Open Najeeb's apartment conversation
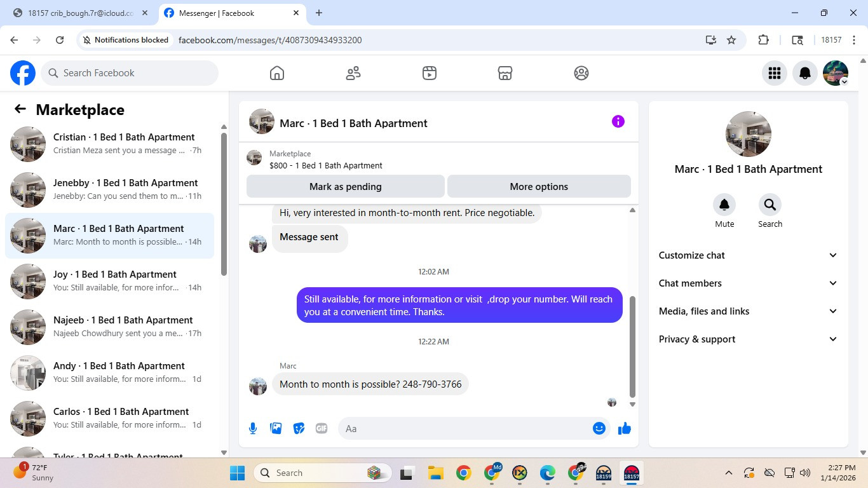This screenshot has width=868, height=488. click(109, 327)
